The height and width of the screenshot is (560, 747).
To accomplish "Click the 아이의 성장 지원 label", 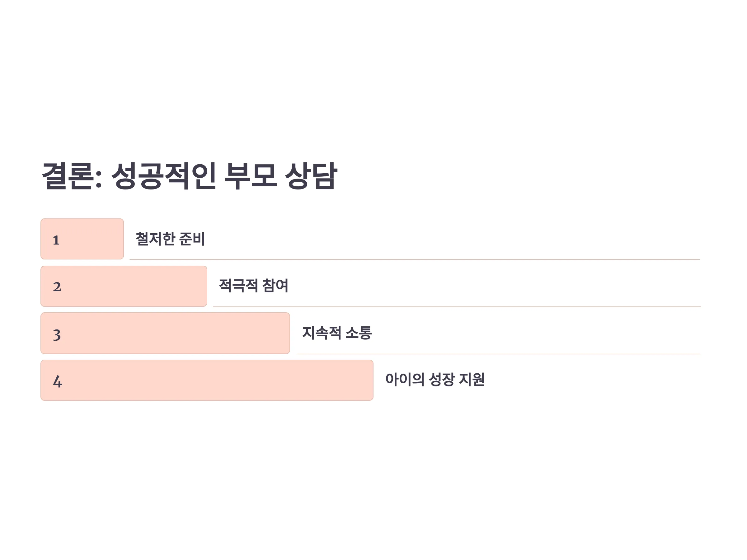I will pyautogui.click(x=435, y=380).
